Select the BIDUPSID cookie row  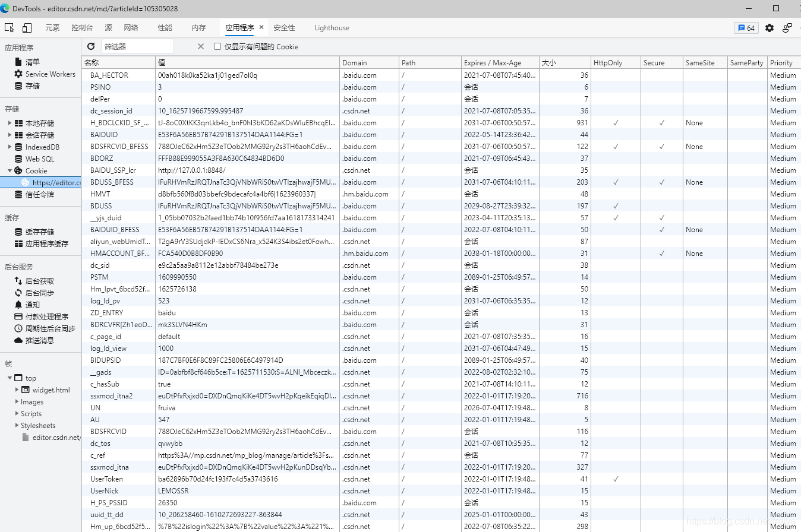pyautogui.click(x=442, y=360)
